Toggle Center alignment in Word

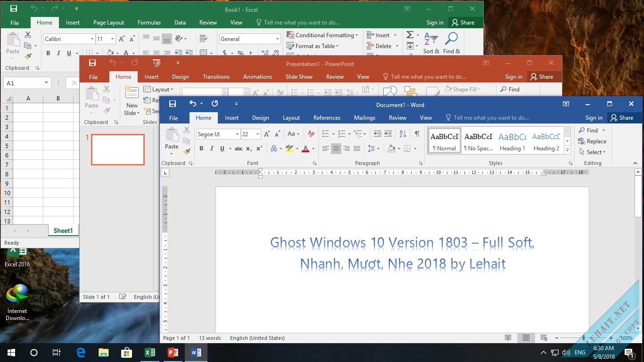tap(336, 148)
